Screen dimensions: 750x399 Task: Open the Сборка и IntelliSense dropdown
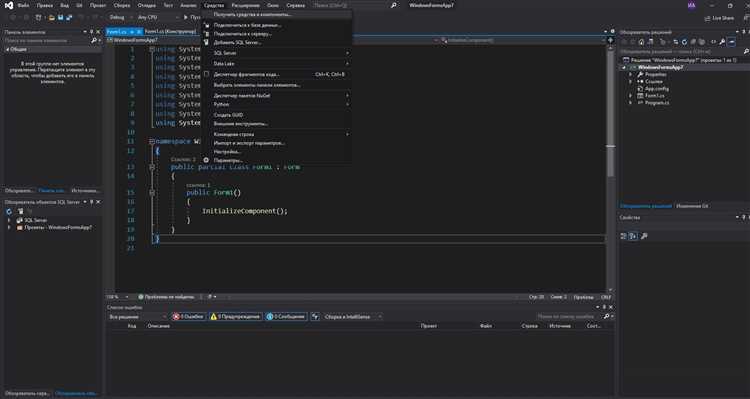[353, 317]
